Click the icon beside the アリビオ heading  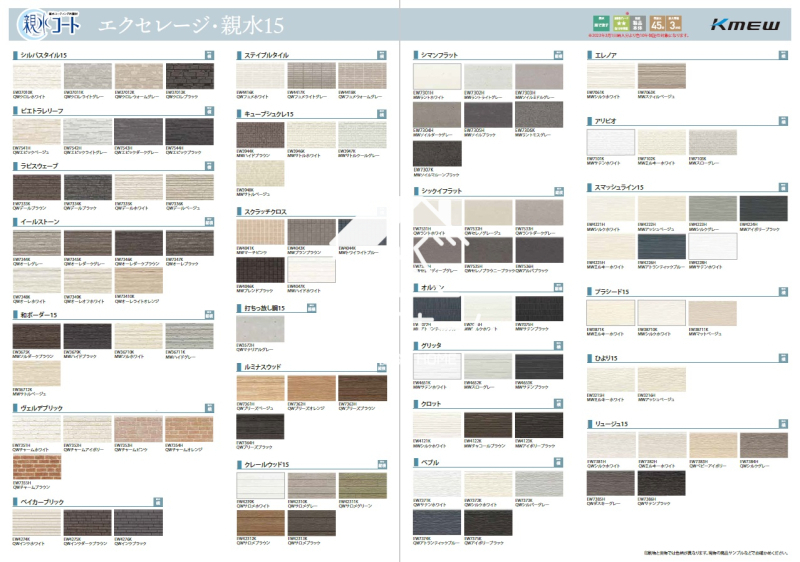(782, 120)
